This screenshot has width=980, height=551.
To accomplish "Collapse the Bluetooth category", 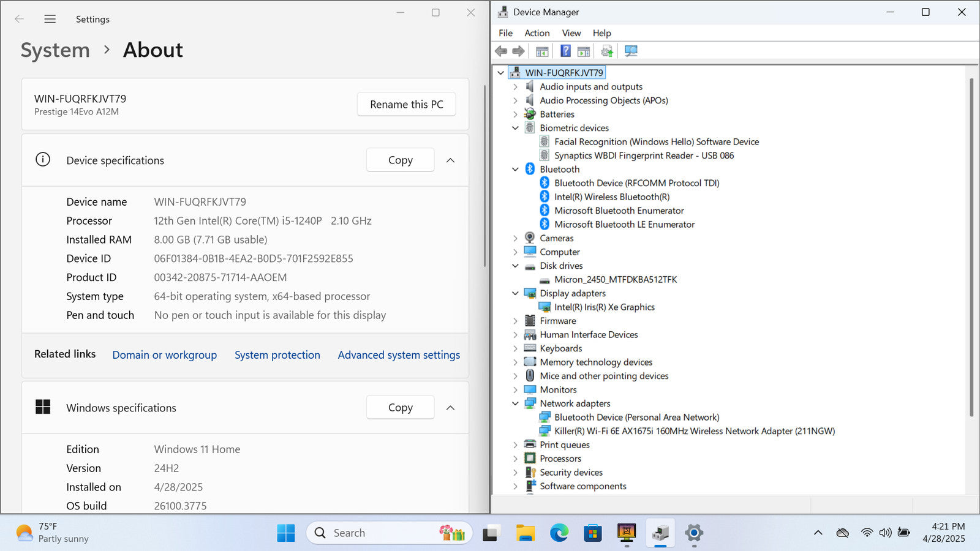I will 515,170.
